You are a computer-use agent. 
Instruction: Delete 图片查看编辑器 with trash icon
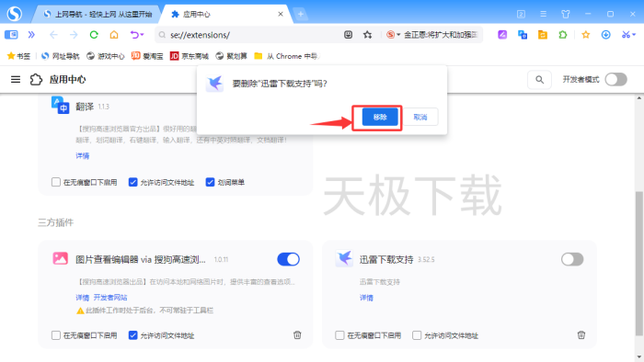297,335
